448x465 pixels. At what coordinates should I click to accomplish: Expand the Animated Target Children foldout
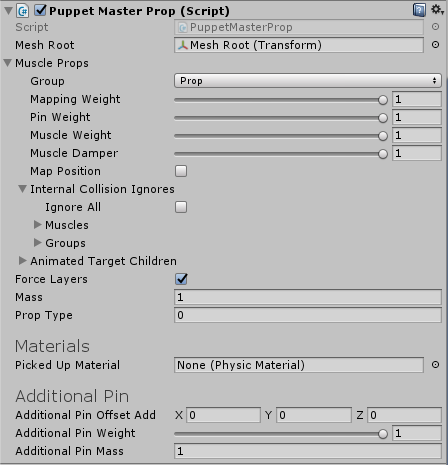tap(22, 261)
